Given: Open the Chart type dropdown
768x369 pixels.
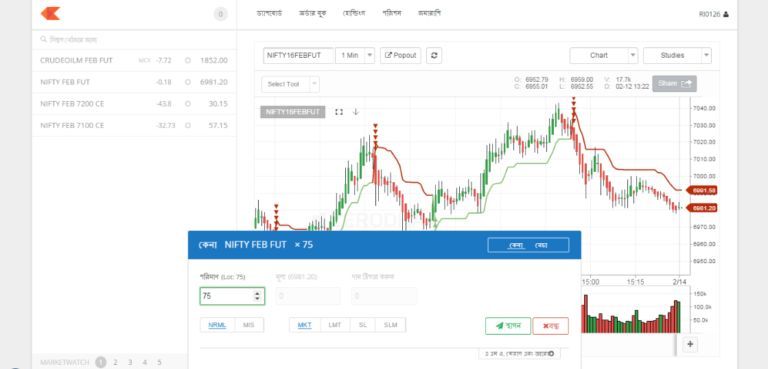Looking at the screenshot, I should 603,55.
